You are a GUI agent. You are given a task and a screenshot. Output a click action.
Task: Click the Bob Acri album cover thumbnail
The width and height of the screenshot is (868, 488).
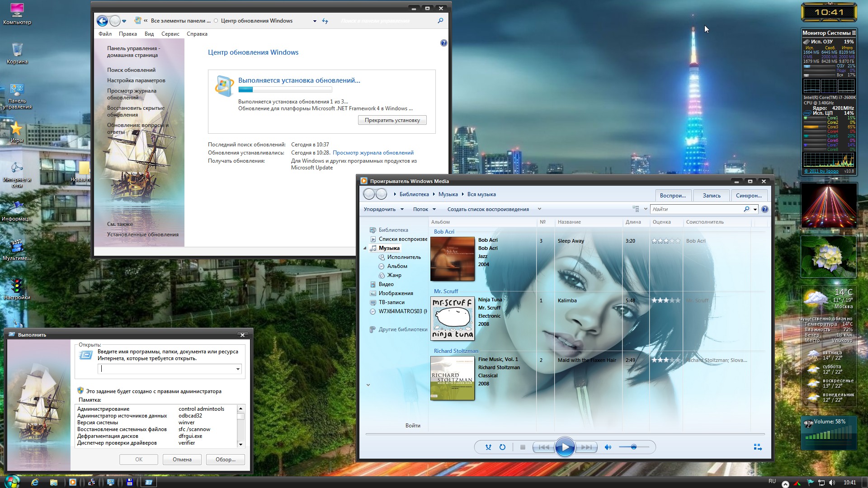point(453,259)
